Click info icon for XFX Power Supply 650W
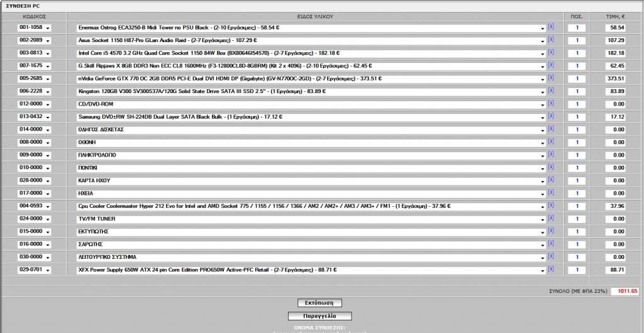 pyautogui.click(x=551, y=269)
